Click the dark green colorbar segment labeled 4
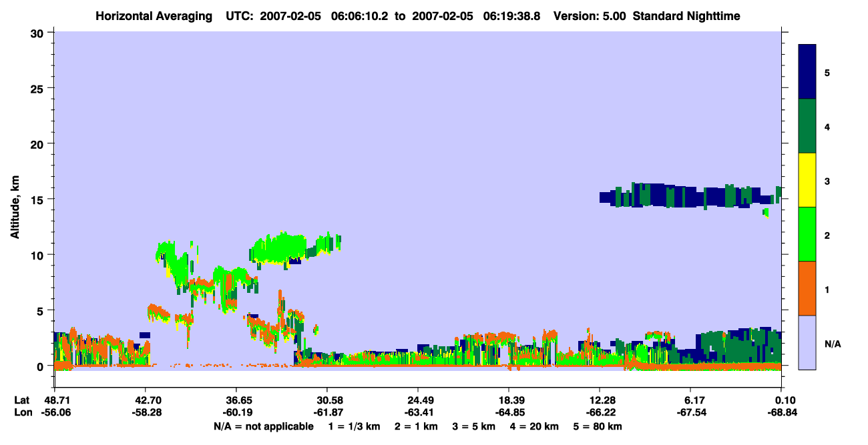The height and width of the screenshot is (445, 868). [807, 126]
